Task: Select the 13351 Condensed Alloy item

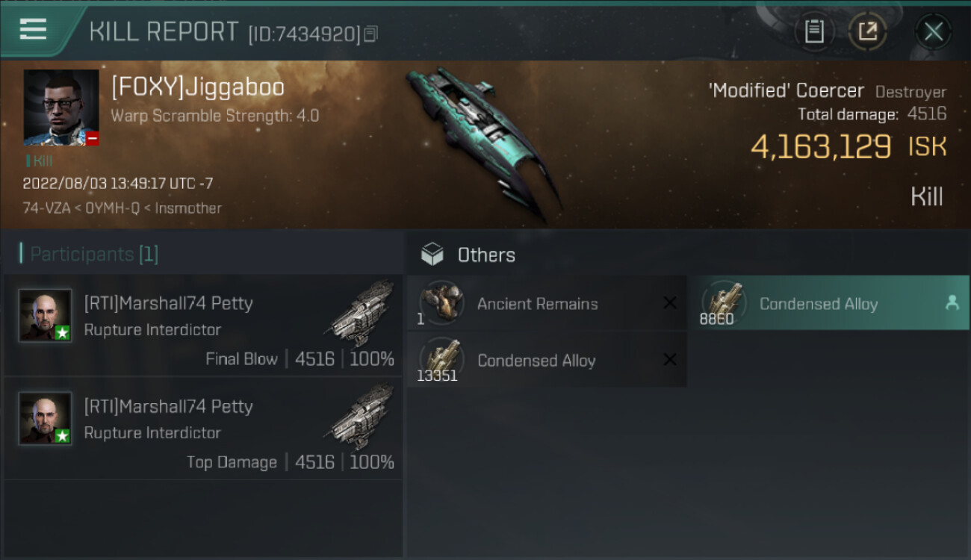Action: 547,360
